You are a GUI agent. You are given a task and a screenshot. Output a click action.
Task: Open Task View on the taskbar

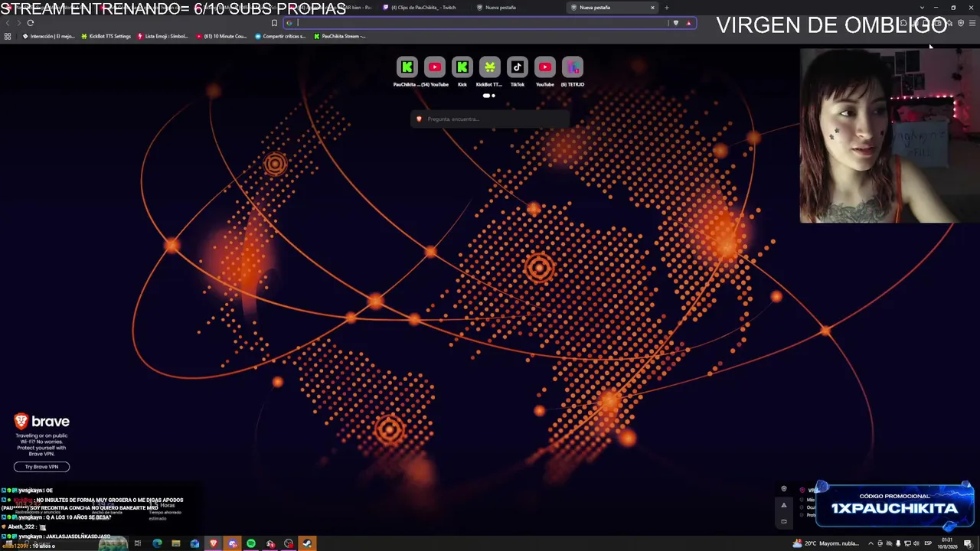click(x=138, y=543)
